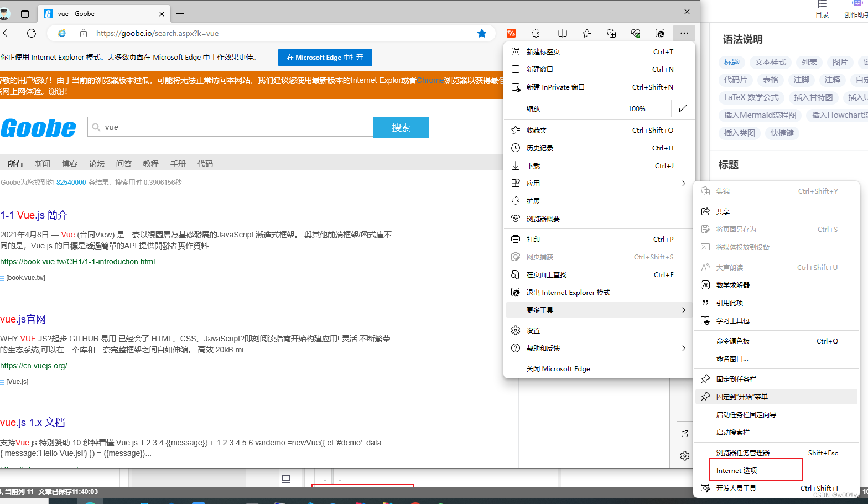Viewport: 868px width, 504px height.
Task: Open Command palette entry
Action: [x=776, y=341]
